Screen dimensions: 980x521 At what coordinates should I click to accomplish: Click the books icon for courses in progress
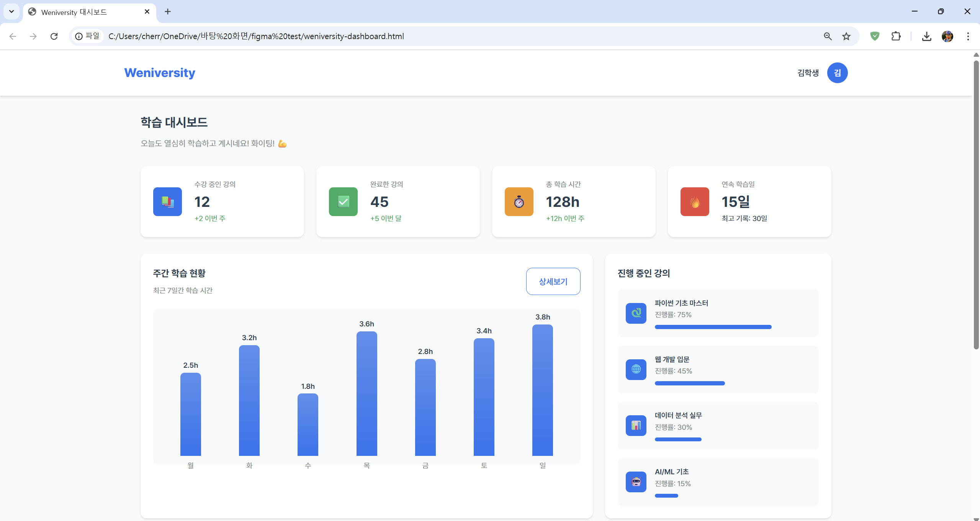click(x=167, y=202)
